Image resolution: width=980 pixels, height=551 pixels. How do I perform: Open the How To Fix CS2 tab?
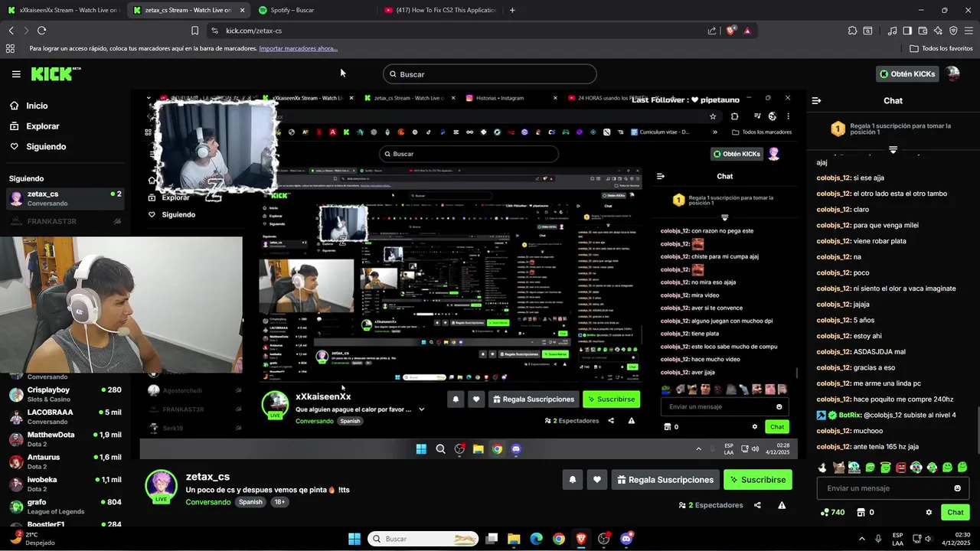coord(439,10)
